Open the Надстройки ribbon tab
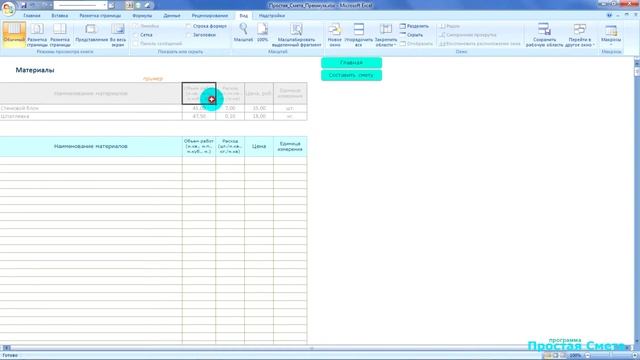 272,16
